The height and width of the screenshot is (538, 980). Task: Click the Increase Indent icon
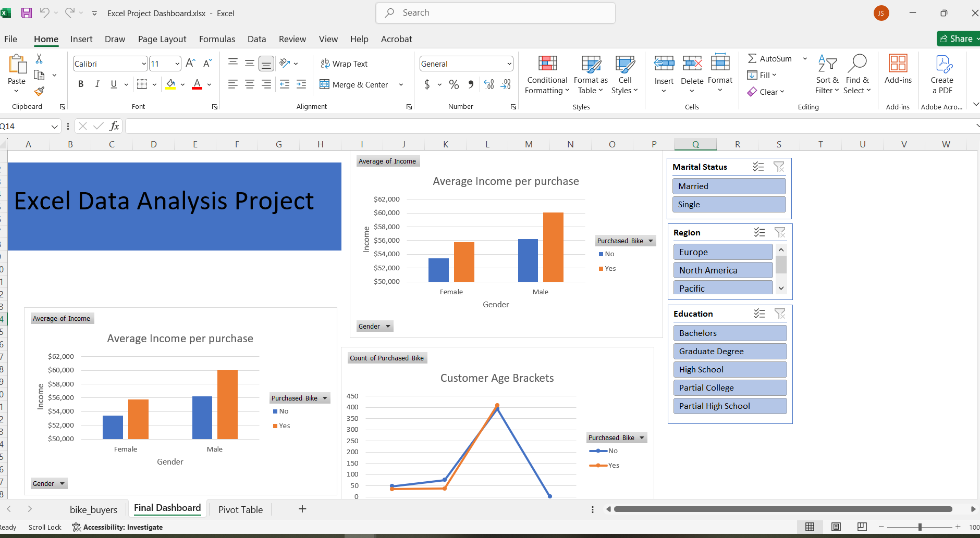pos(301,84)
